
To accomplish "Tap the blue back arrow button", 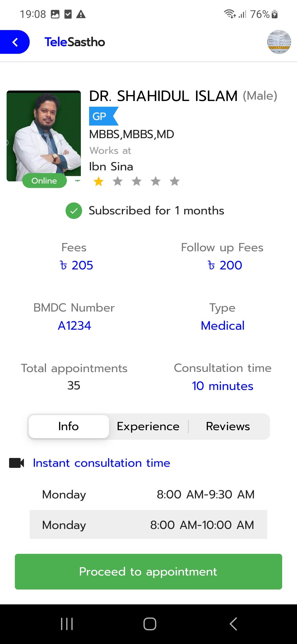I will pos(15,42).
